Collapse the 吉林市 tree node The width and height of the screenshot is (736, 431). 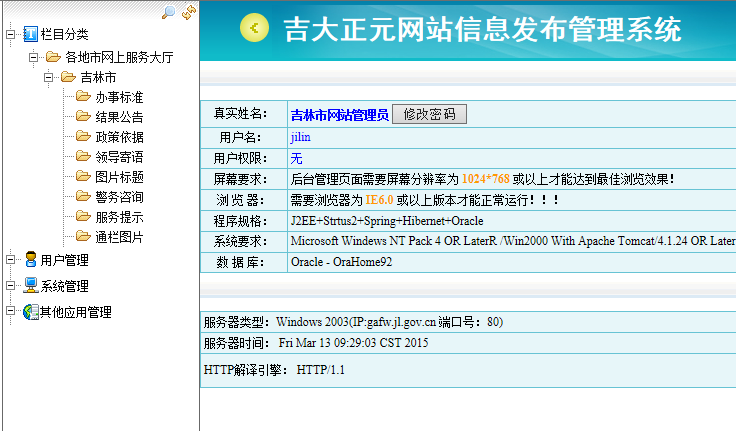[x=48, y=77]
